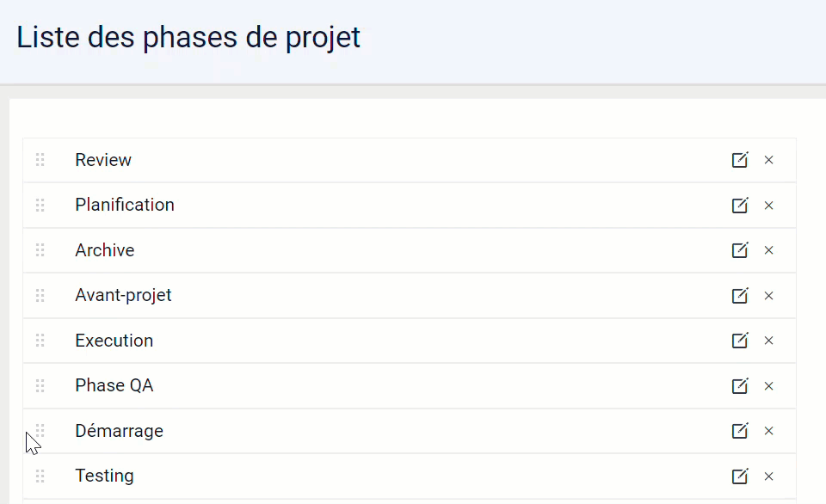Edit the Execution phase

click(x=740, y=341)
